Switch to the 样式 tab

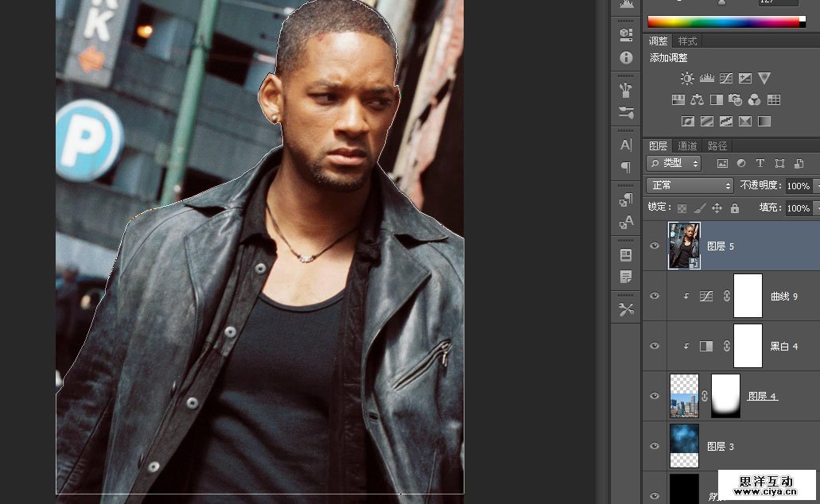(x=687, y=41)
